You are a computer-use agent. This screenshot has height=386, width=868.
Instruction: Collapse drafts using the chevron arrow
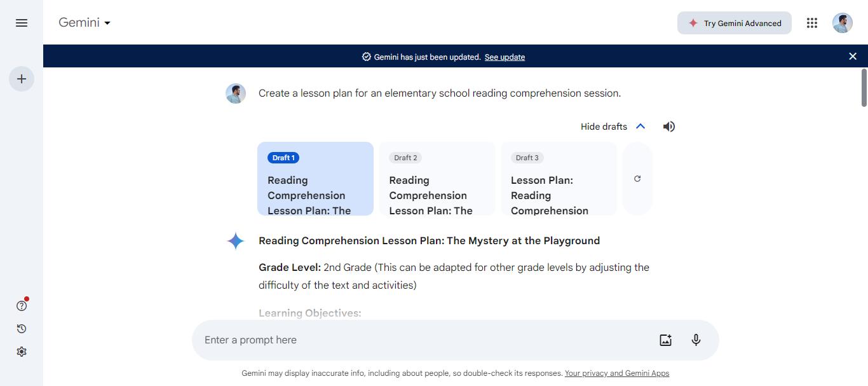pos(640,126)
